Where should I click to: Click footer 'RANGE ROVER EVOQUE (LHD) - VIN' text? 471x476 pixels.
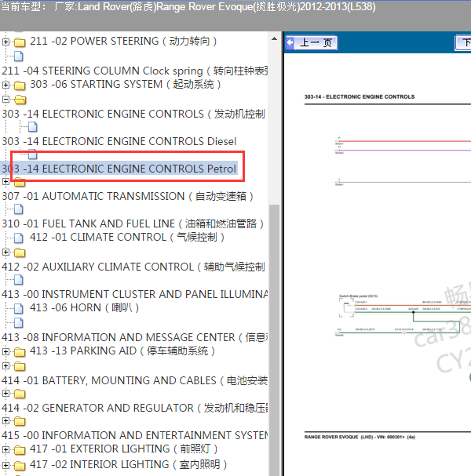coord(360,437)
